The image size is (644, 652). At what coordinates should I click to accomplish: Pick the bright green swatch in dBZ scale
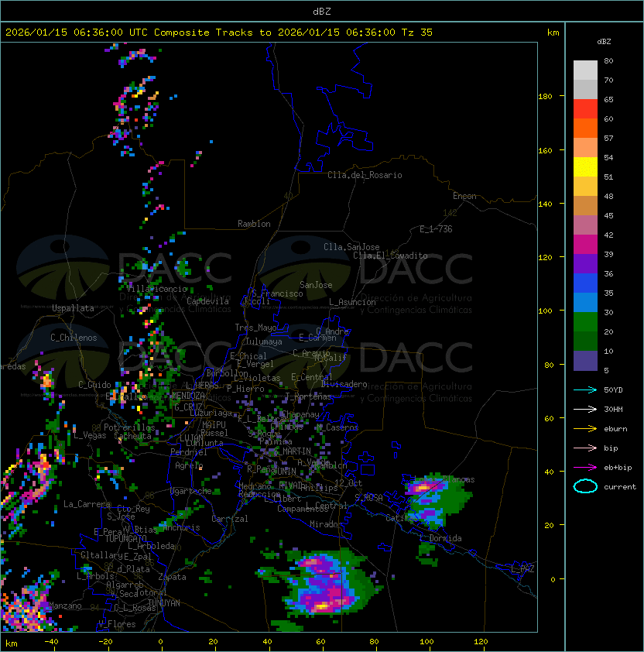click(585, 322)
